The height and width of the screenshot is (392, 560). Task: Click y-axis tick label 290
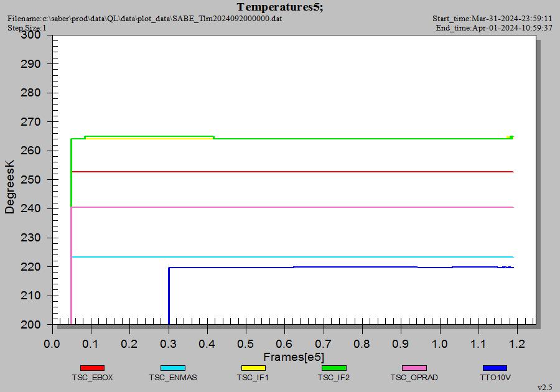(30, 64)
